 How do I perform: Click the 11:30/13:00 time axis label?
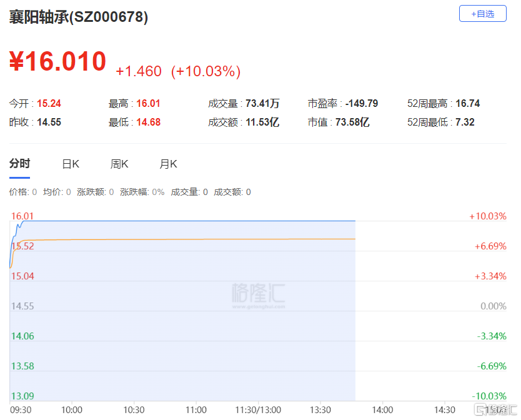[258, 410]
